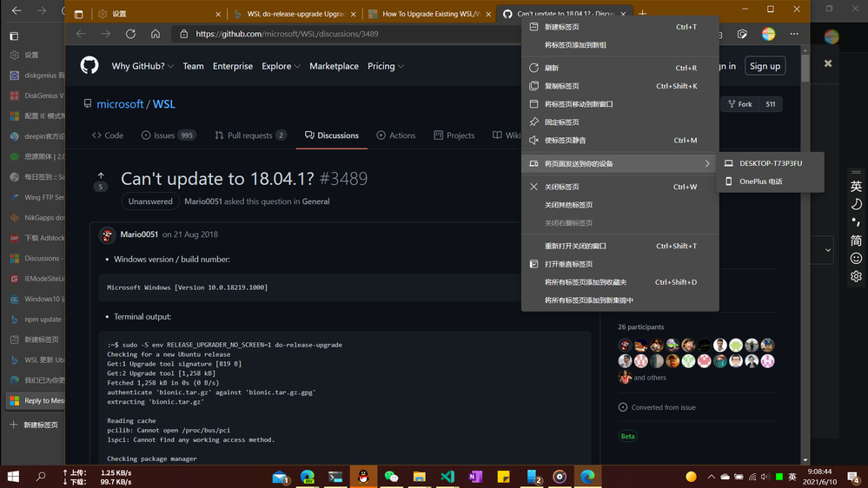
Task: Open Edge settings ellipsis menu
Action: (x=794, y=34)
